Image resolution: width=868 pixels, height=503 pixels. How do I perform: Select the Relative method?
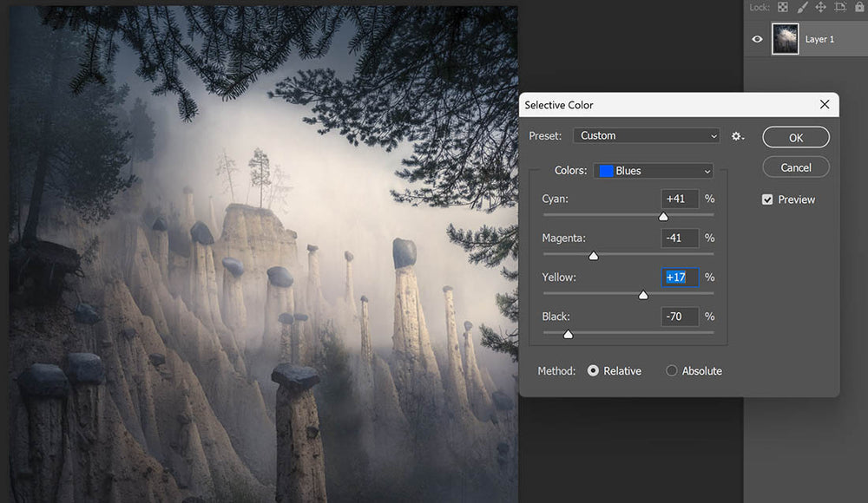pyautogui.click(x=593, y=371)
